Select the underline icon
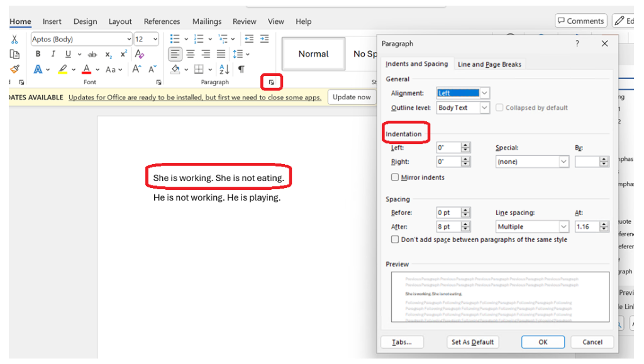The image size is (644, 364). 68,53
